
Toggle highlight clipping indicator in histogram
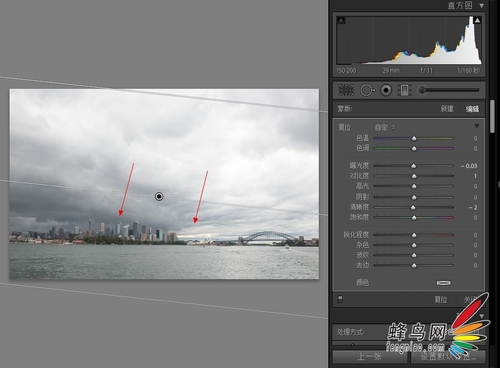[477, 20]
